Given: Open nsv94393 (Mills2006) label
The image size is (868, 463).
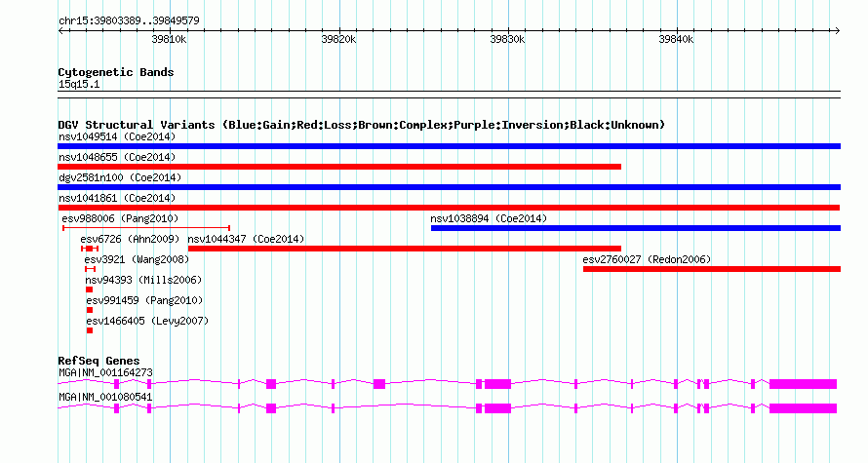Looking at the screenshot, I should [x=143, y=280].
